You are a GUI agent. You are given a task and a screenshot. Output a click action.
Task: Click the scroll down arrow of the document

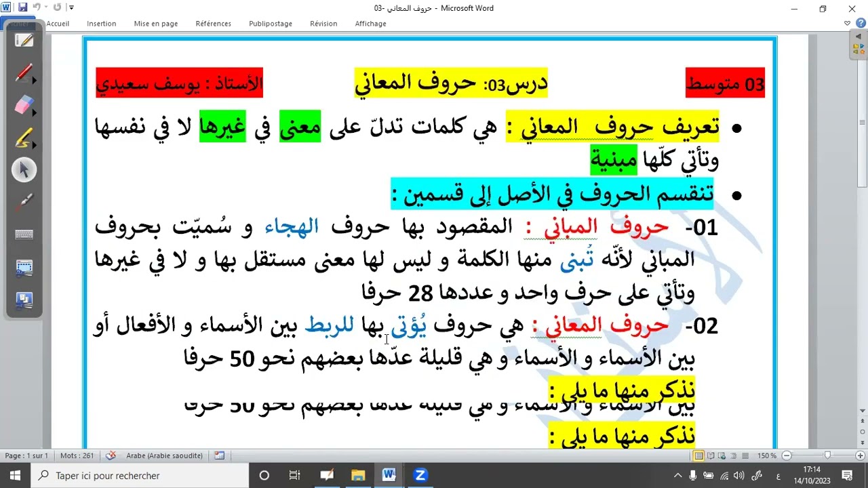[863, 412]
